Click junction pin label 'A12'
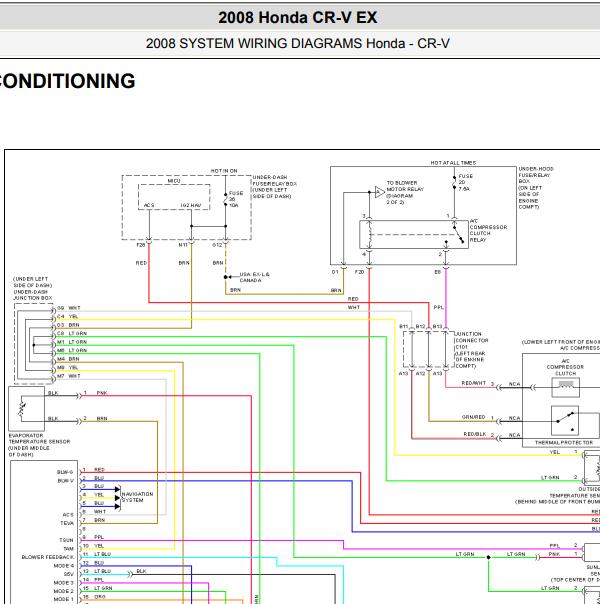This screenshot has height=604, width=600. (420, 373)
